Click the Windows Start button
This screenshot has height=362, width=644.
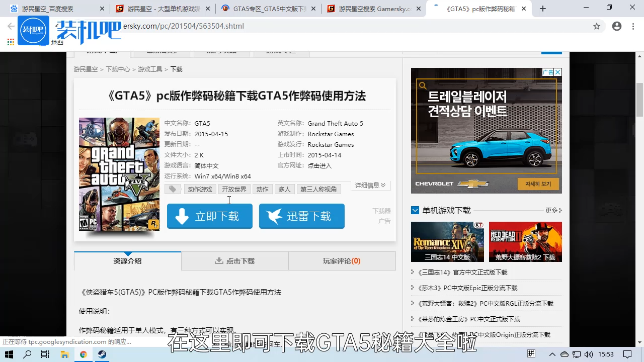(9, 354)
